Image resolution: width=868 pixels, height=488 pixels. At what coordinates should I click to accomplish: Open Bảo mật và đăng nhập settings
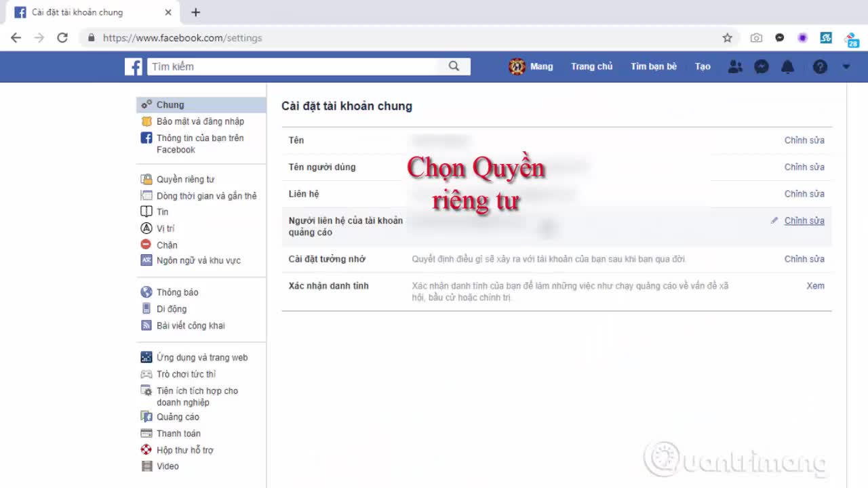[200, 121]
